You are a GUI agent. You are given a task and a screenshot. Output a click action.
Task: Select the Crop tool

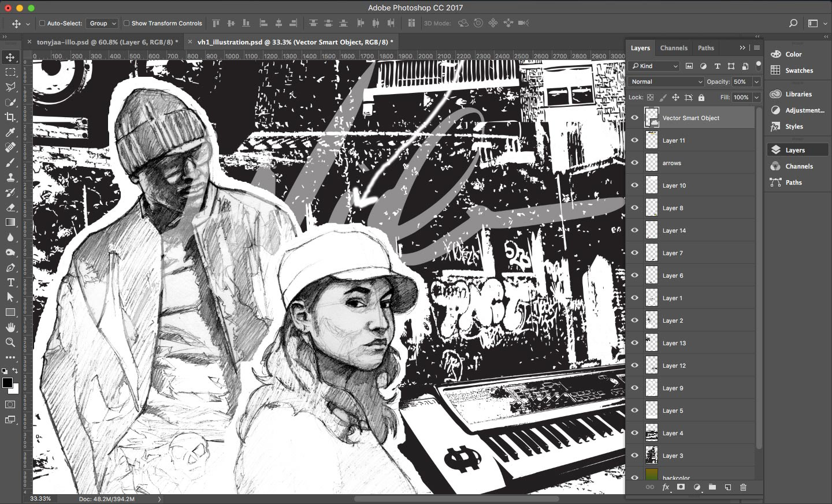[x=10, y=117]
